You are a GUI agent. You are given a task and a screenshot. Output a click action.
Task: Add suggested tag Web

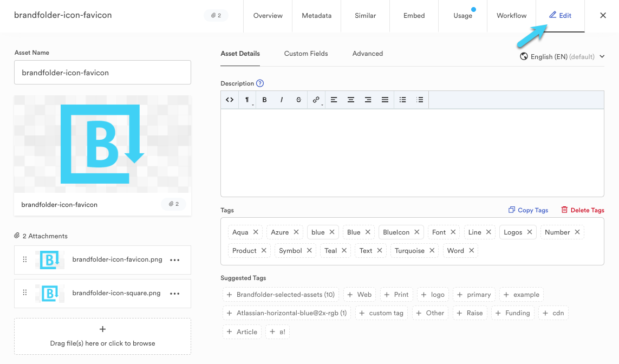[359, 295]
